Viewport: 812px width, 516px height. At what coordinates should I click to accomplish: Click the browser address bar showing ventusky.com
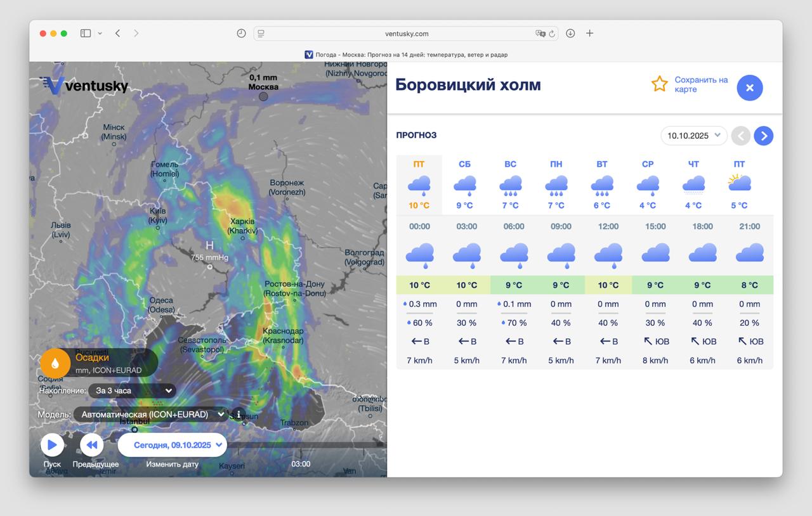tap(405, 33)
